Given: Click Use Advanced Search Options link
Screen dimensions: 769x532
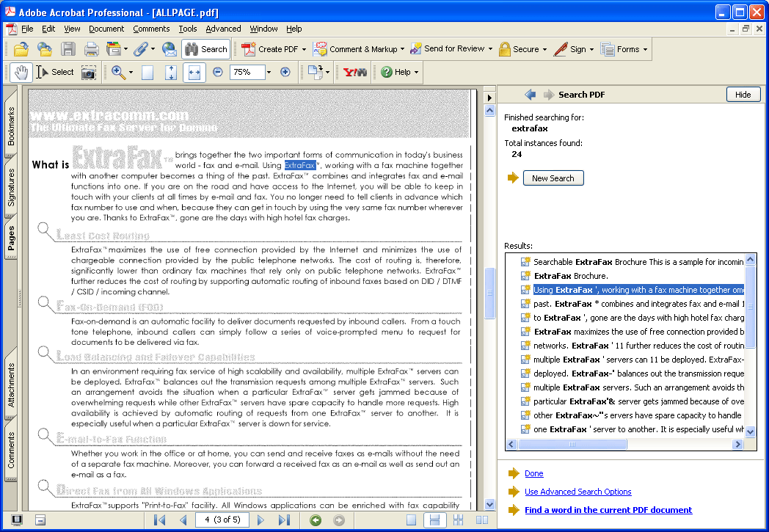Looking at the screenshot, I should tap(577, 492).
